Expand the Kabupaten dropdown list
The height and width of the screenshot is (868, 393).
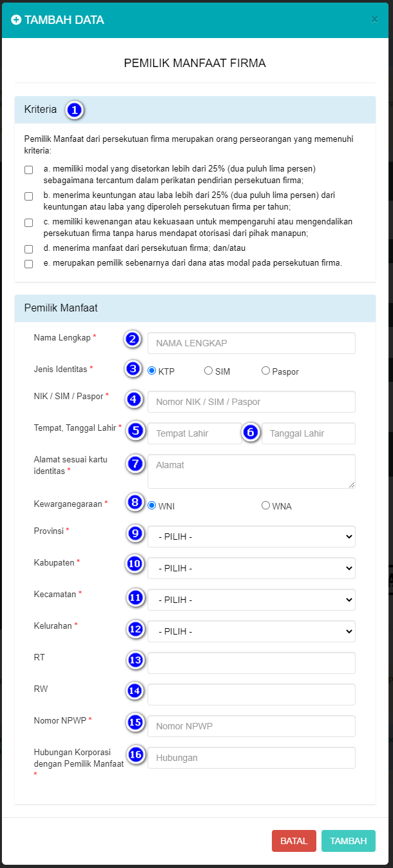point(251,568)
